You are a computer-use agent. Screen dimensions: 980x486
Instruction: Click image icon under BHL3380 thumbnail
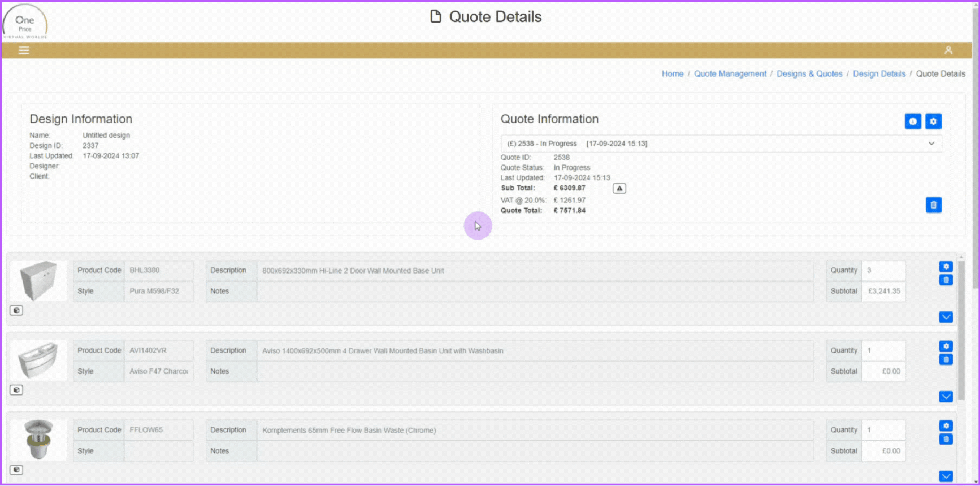(x=16, y=310)
